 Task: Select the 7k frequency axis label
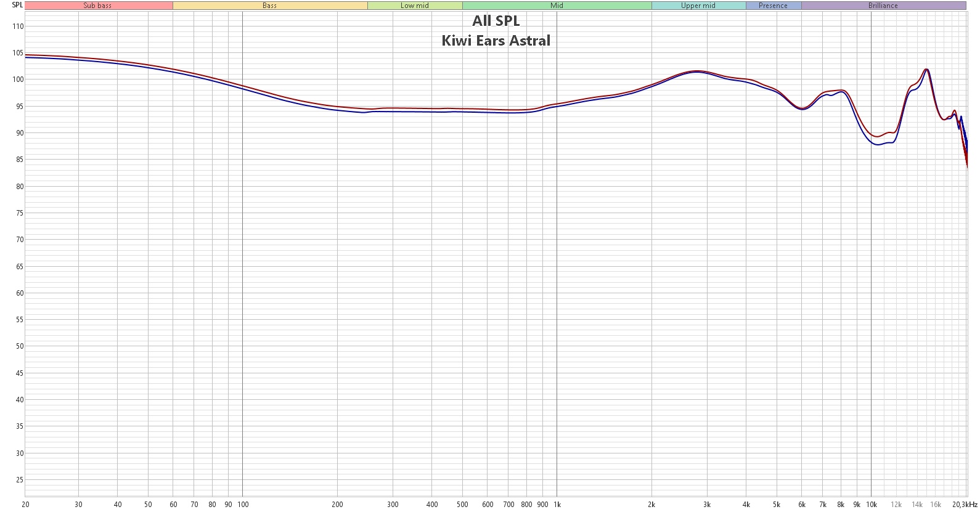click(x=823, y=505)
